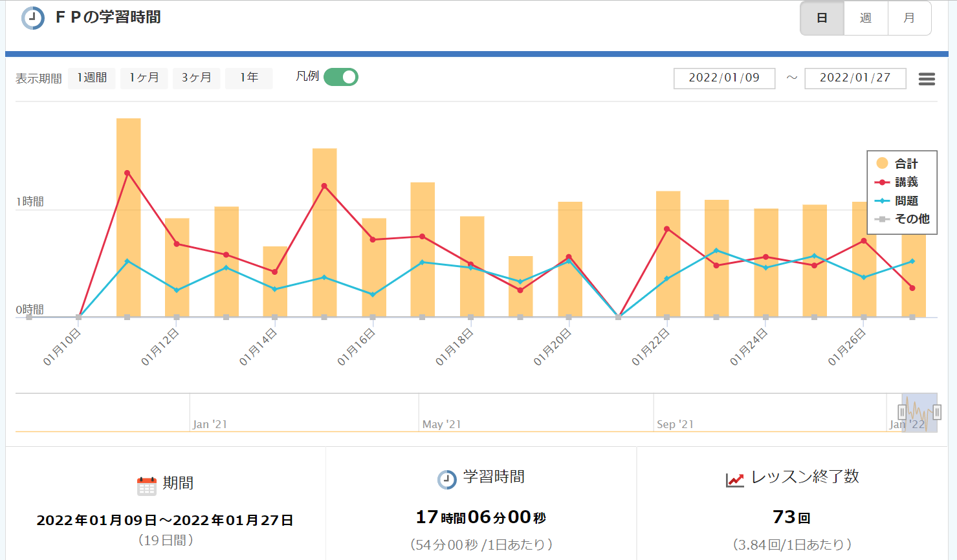The image size is (957, 560).
Task: Click the clock icon next to 学習時間
Action: (x=446, y=479)
